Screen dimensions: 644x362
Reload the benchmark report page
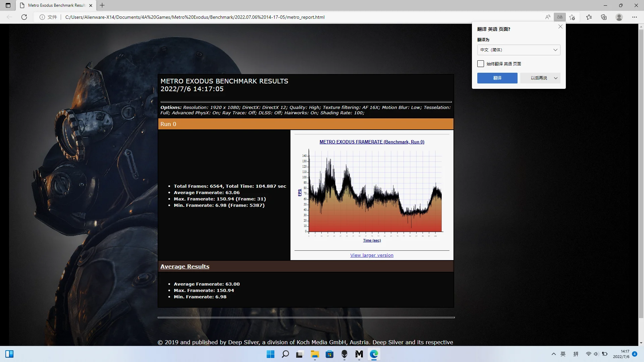point(24,17)
